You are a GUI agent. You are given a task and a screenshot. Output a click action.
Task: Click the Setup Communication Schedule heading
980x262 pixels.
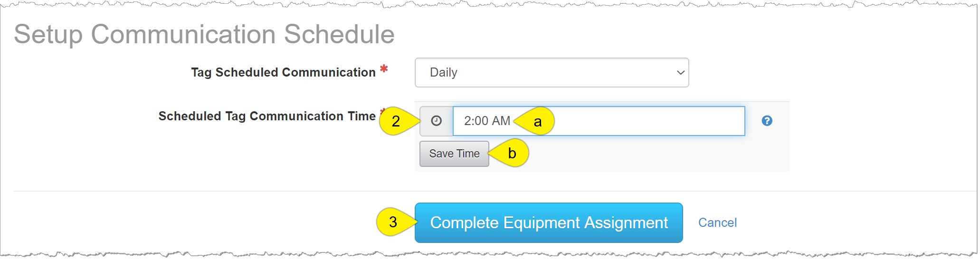click(204, 34)
